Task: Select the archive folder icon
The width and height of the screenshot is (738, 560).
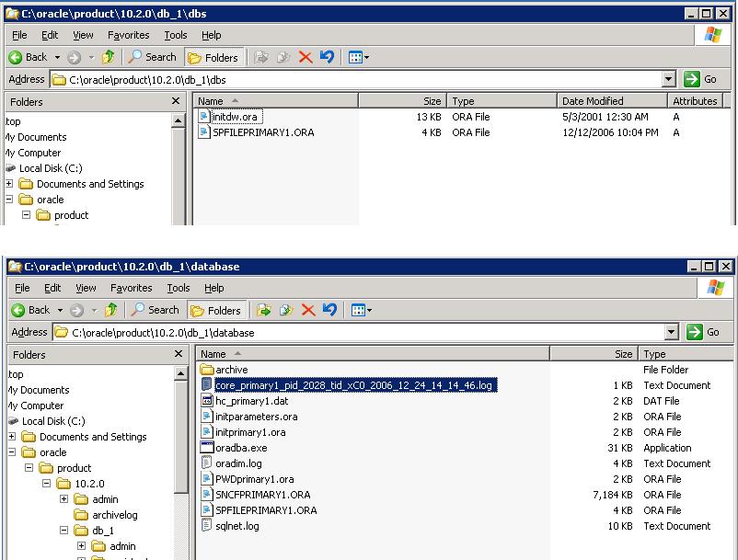Action: (207, 370)
